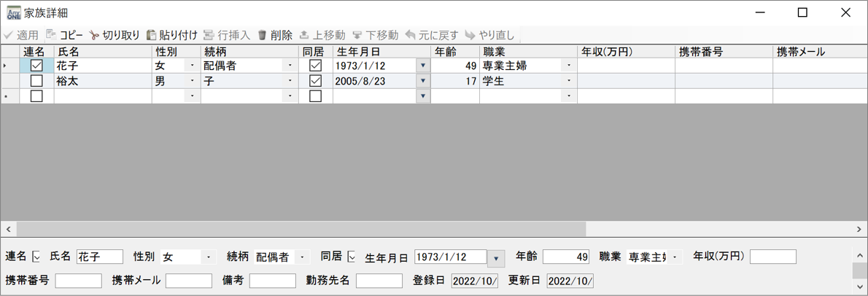Image resolution: width=868 pixels, height=296 pixels.
Task: Toggle 同居 checkbox in 花子 row
Action: pyautogui.click(x=316, y=66)
